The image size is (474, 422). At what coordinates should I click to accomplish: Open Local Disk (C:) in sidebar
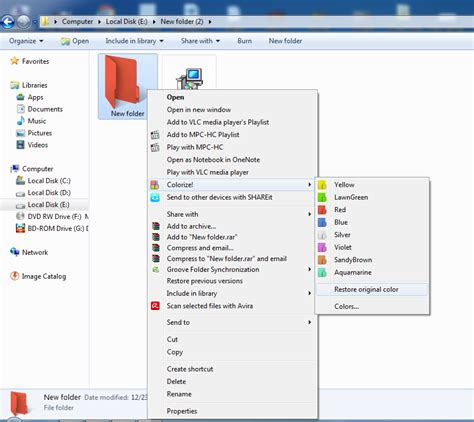pyautogui.click(x=43, y=181)
